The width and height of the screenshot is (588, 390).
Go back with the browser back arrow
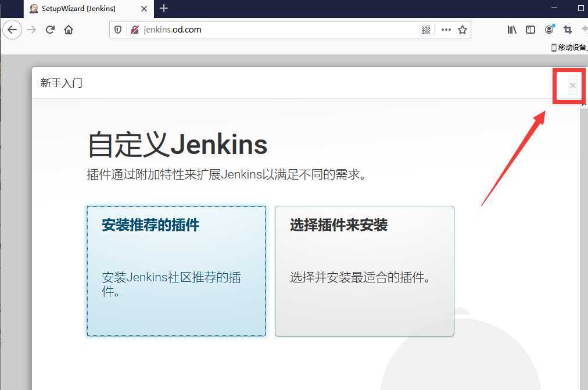pos(12,30)
